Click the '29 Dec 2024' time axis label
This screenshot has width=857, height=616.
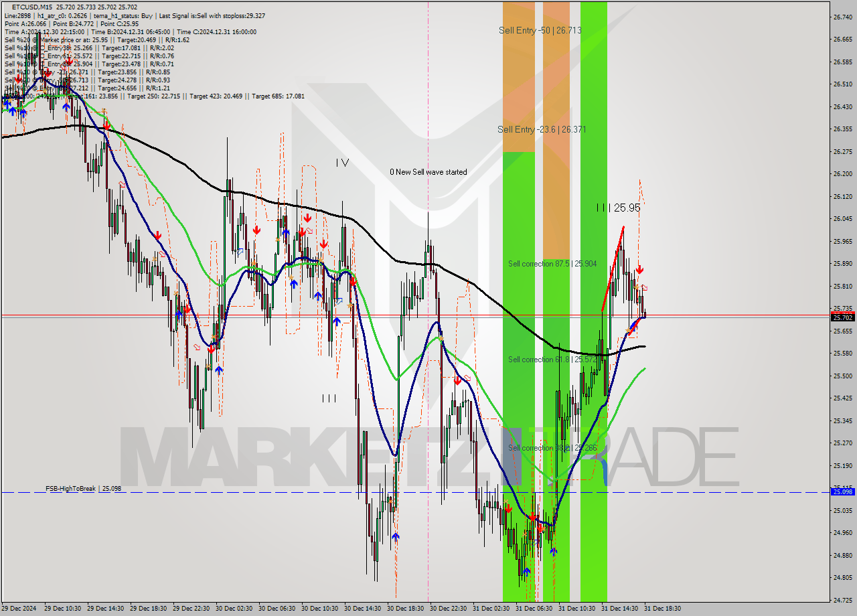click(18, 609)
